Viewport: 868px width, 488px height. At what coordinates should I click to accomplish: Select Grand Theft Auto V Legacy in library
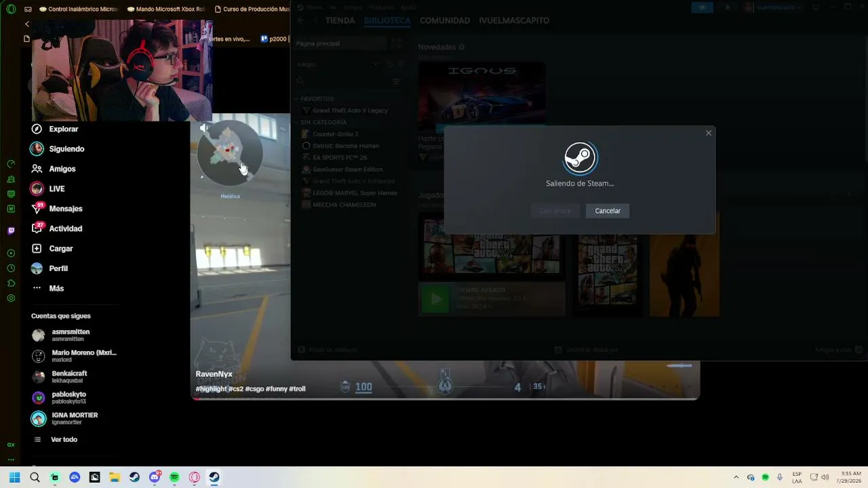tap(350, 110)
